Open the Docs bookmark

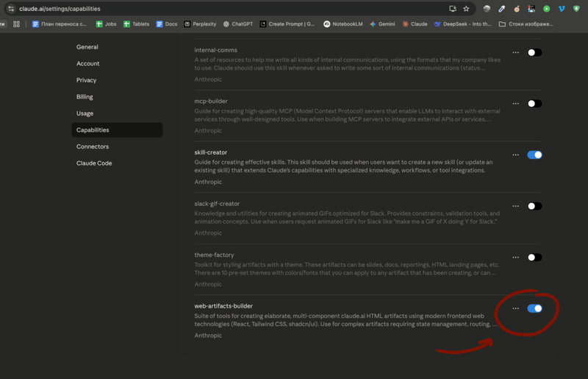[x=167, y=24]
